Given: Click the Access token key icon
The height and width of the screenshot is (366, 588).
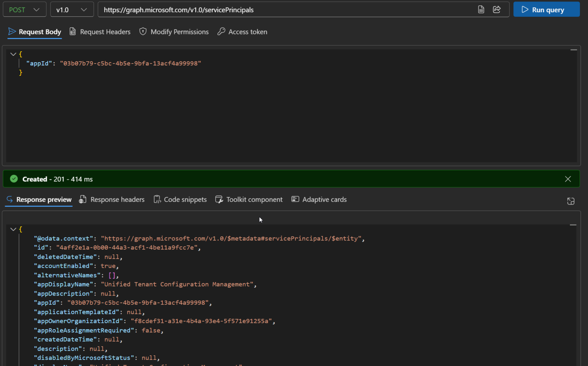Looking at the screenshot, I should click(x=222, y=31).
